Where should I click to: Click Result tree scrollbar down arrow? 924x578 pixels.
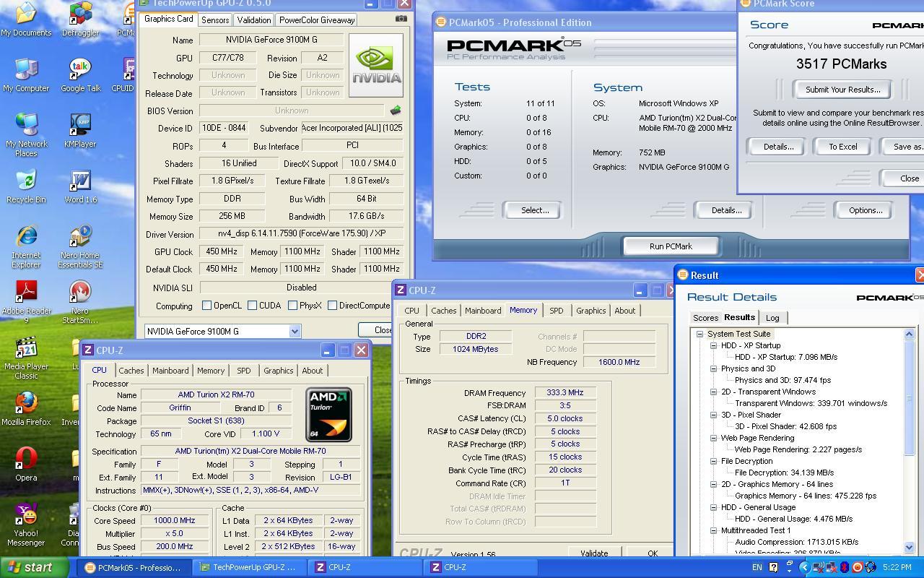(909, 548)
